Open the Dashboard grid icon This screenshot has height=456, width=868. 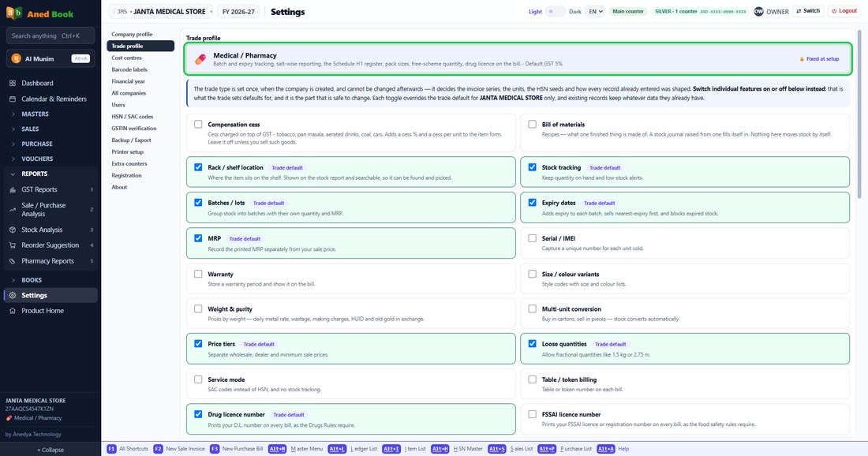click(x=13, y=83)
